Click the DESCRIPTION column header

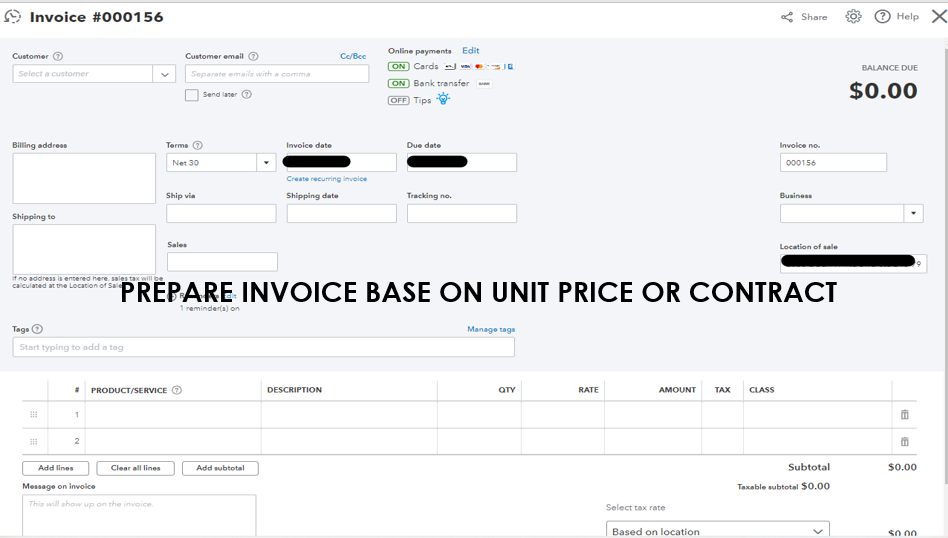coord(294,390)
